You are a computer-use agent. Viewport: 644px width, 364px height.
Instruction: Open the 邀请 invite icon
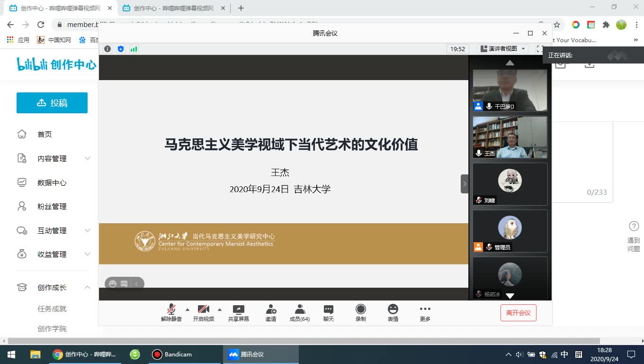tap(271, 313)
